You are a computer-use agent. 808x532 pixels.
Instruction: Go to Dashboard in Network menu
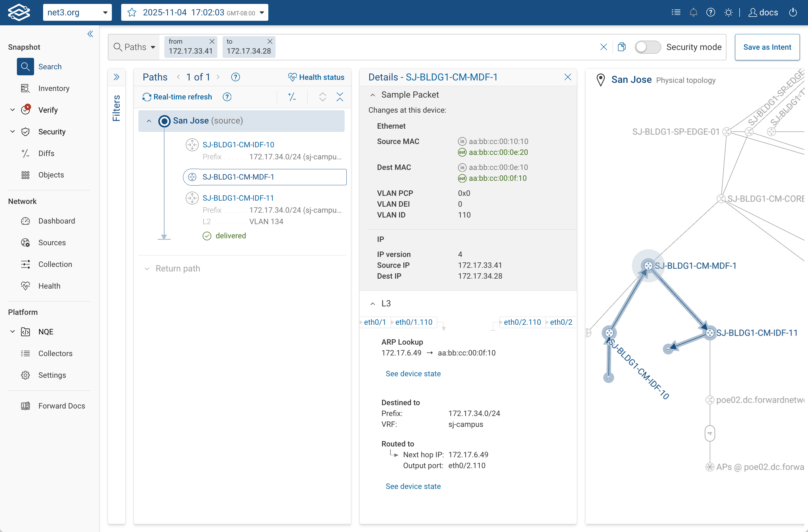[56, 221]
